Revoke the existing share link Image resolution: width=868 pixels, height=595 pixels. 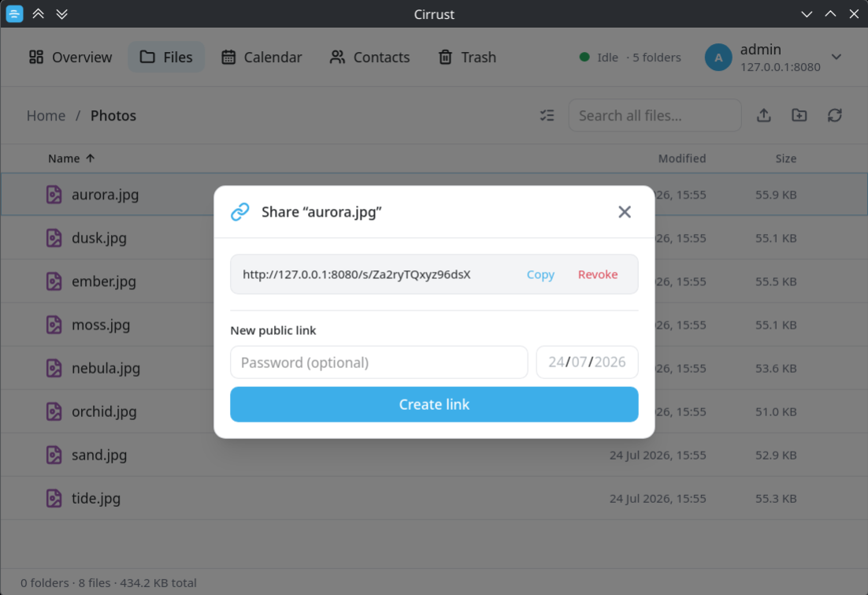click(597, 274)
